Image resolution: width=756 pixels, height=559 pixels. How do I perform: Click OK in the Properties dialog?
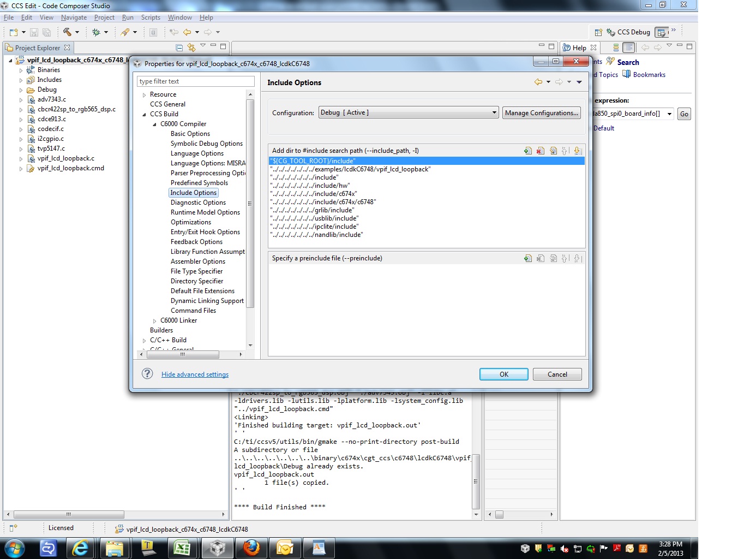click(x=504, y=374)
